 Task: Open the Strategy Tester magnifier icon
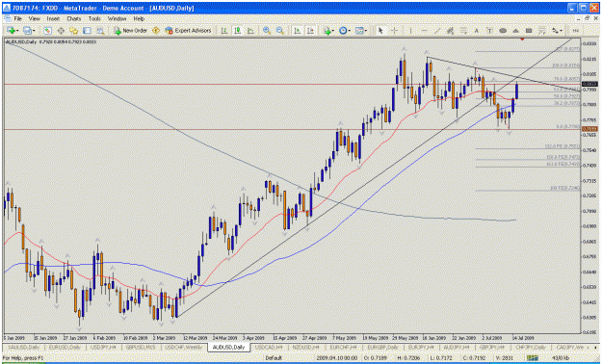coord(100,31)
